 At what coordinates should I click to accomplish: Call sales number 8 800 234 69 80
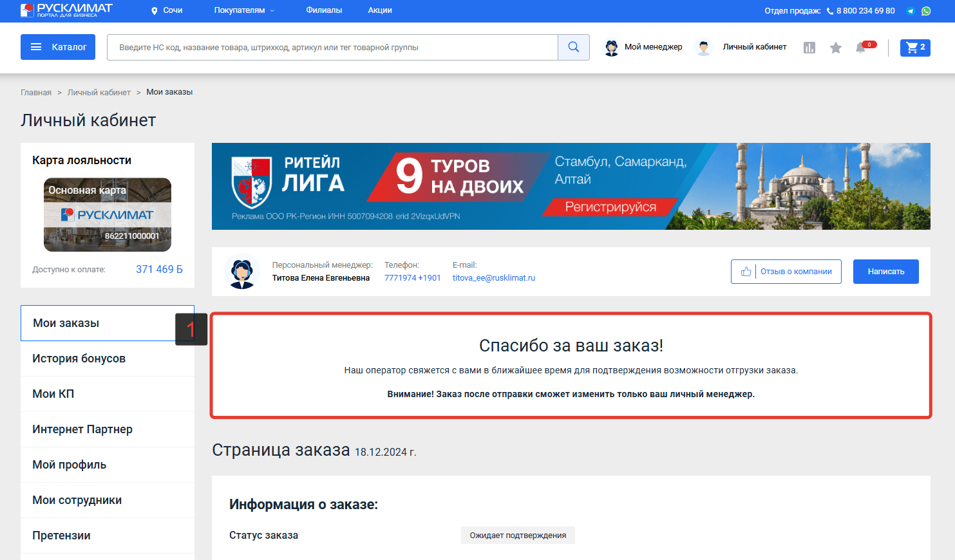coord(865,11)
